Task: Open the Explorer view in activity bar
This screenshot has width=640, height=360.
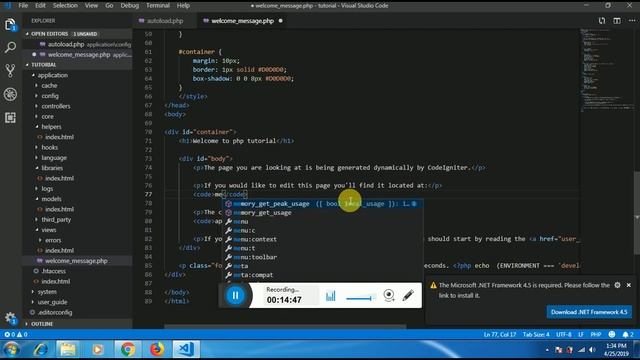Action: pyautogui.click(x=10, y=24)
